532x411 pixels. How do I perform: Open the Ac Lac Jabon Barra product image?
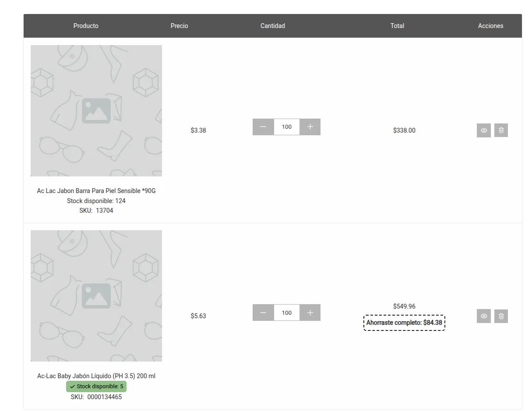click(96, 111)
